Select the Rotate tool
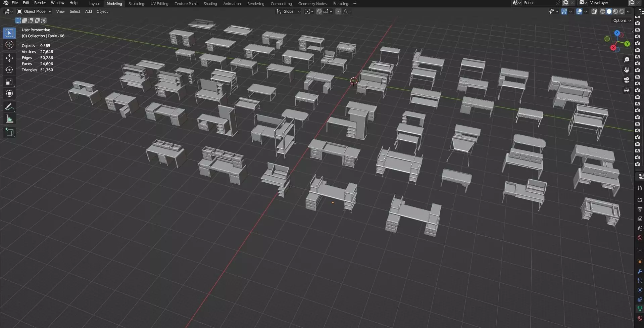 [x=9, y=70]
